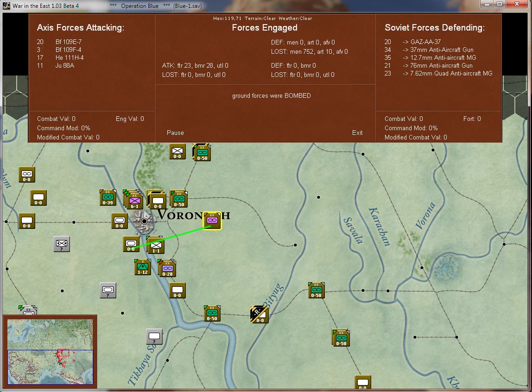The image size is (532, 392).
Task: Click the red viewport box on the minimap
Action: point(63,352)
